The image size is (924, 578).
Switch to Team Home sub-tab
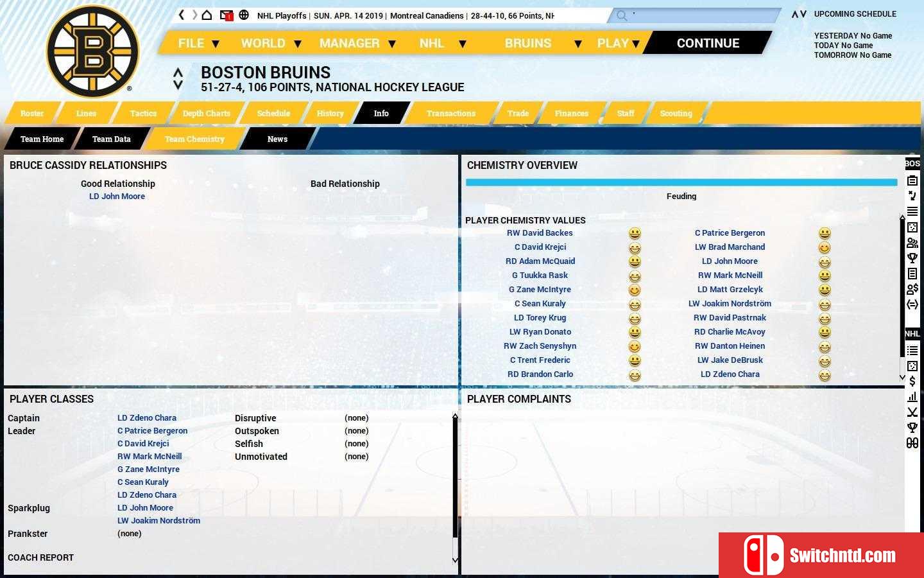click(x=42, y=139)
